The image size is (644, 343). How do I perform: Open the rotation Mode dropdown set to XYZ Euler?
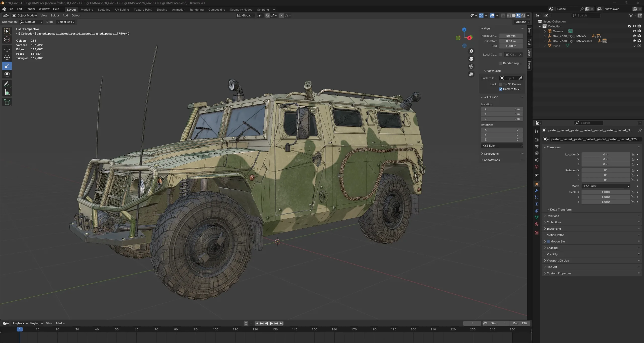(x=606, y=186)
